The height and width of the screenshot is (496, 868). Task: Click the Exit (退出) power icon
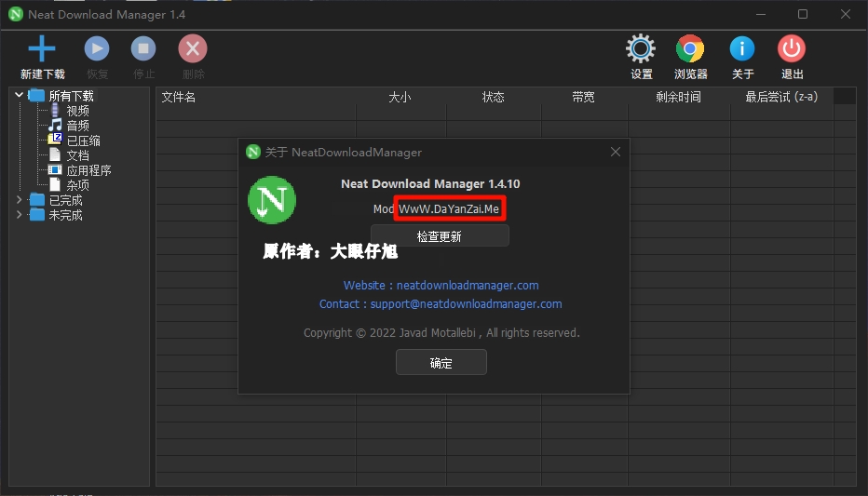point(792,48)
